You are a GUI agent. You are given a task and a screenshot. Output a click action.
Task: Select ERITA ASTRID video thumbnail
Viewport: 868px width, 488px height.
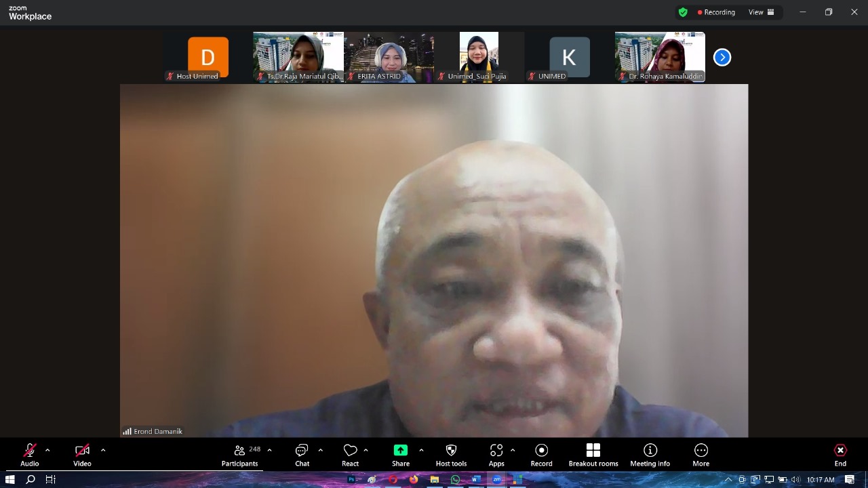(389, 57)
